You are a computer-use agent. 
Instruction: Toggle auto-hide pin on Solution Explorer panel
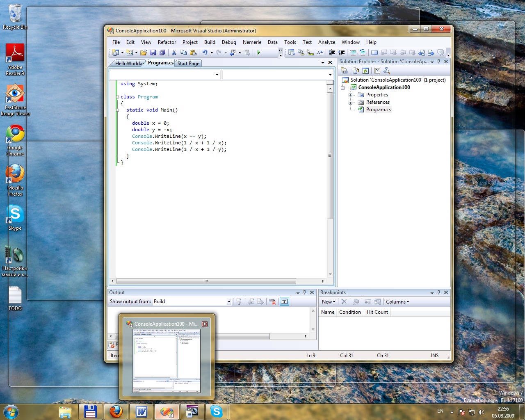(x=438, y=62)
